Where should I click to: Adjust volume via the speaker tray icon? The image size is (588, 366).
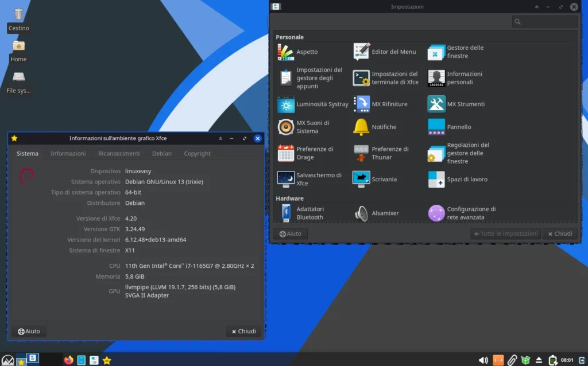[x=483, y=360]
